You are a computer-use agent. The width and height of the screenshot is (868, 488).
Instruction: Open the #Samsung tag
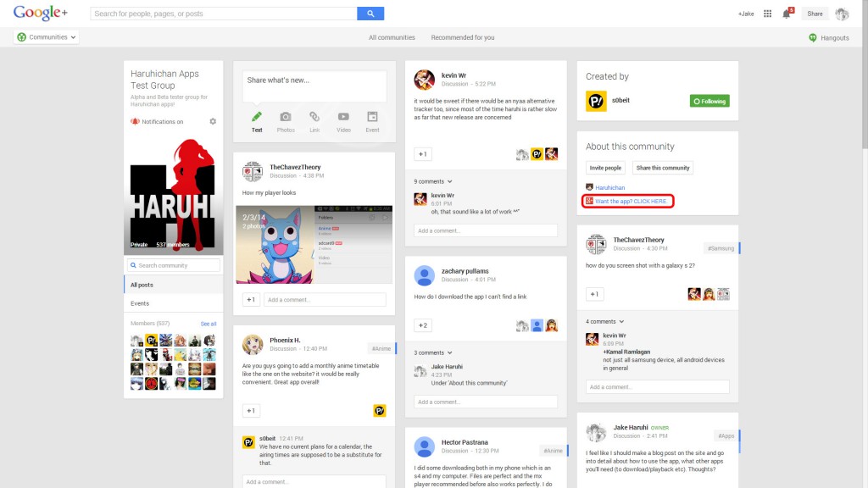[721, 248]
